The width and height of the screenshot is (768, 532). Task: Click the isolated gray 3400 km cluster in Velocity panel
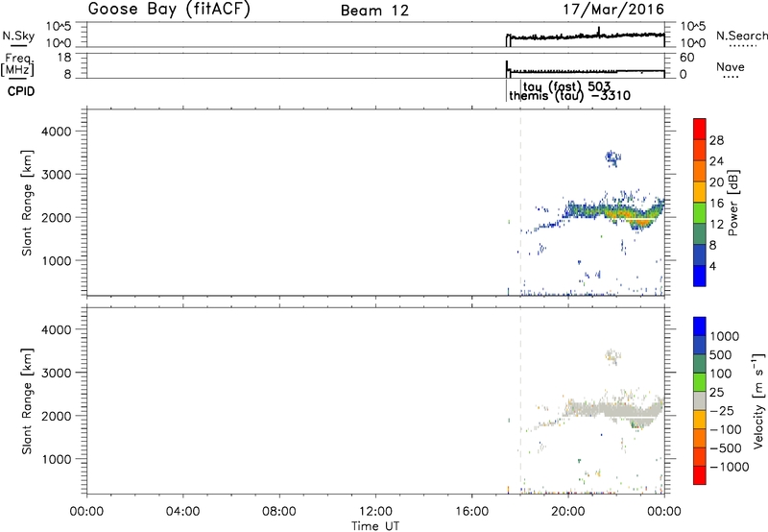tap(612, 356)
